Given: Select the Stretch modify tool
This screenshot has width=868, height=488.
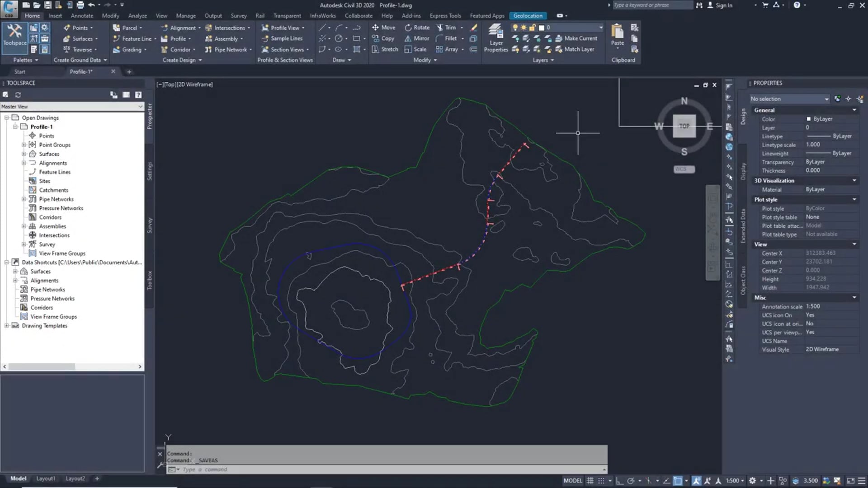Looking at the screenshot, I should click(x=385, y=49).
